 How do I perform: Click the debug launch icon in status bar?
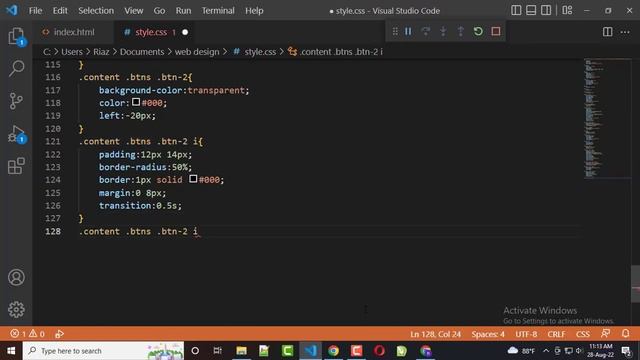pos(59,334)
